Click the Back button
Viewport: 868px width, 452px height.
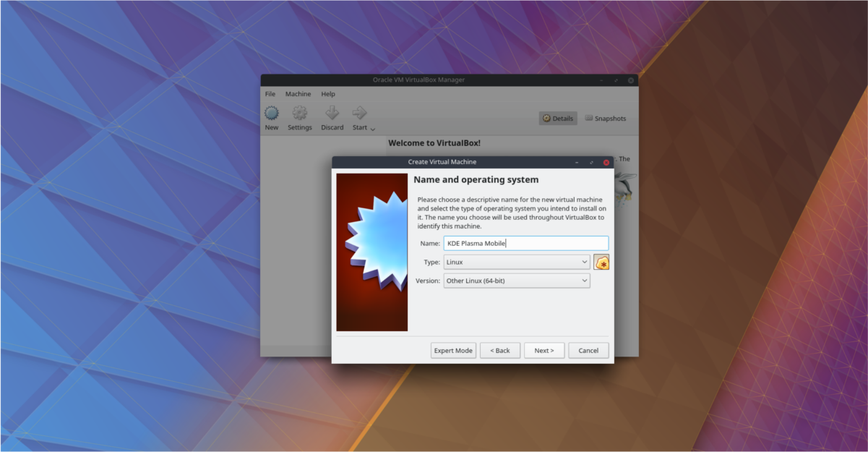[500, 351]
